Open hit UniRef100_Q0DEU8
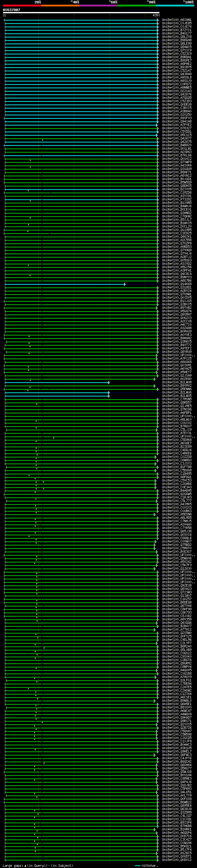The width and height of the screenshot is (197, 868). coord(176,104)
